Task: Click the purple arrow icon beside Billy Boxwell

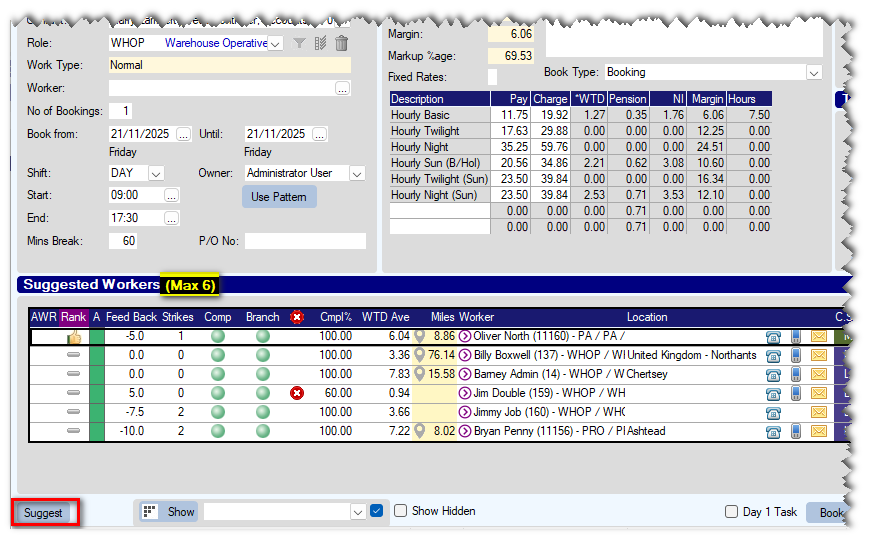Action: [465, 355]
